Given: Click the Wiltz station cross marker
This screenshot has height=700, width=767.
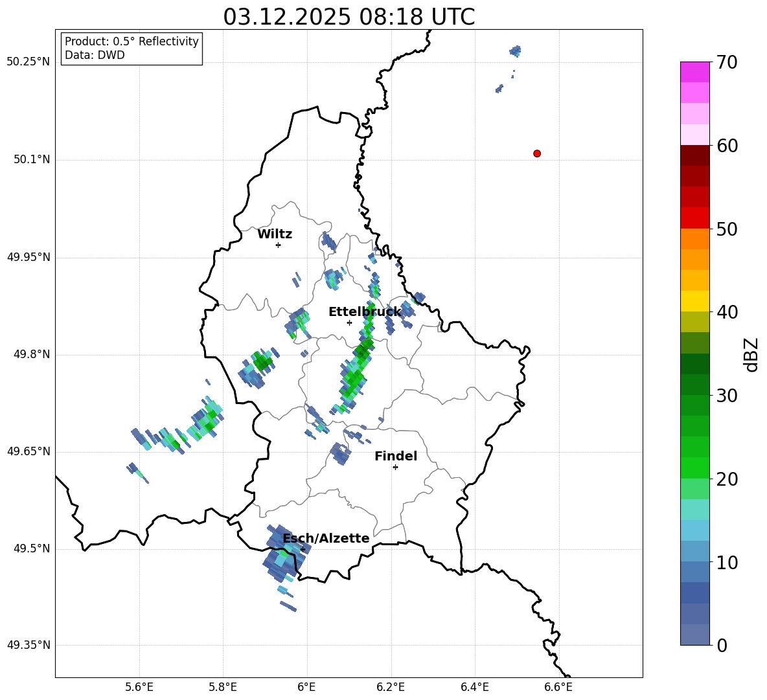Looking at the screenshot, I should point(279,245).
